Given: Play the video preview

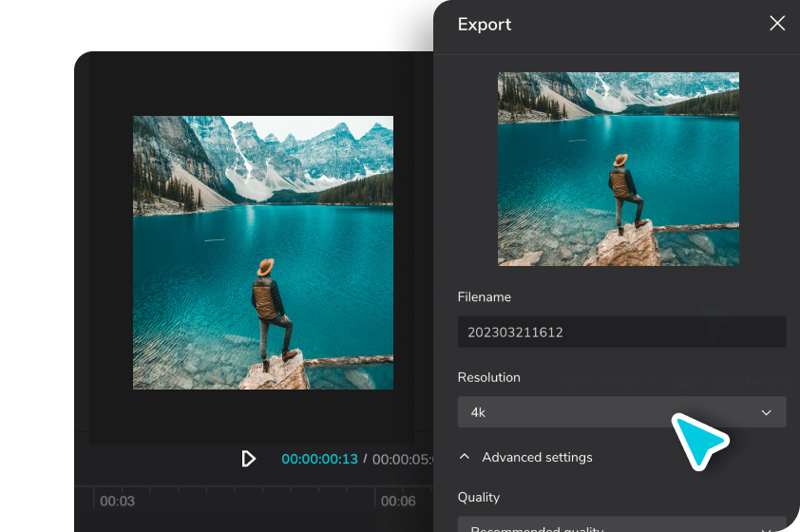Looking at the screenshot, I should tap(249, 459).
